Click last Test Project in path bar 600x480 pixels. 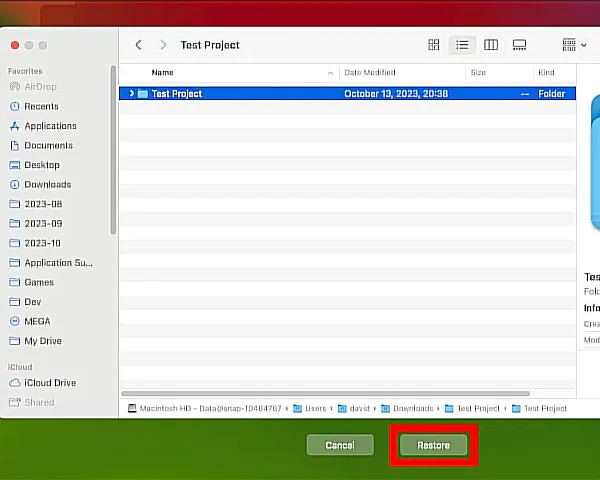539,408
